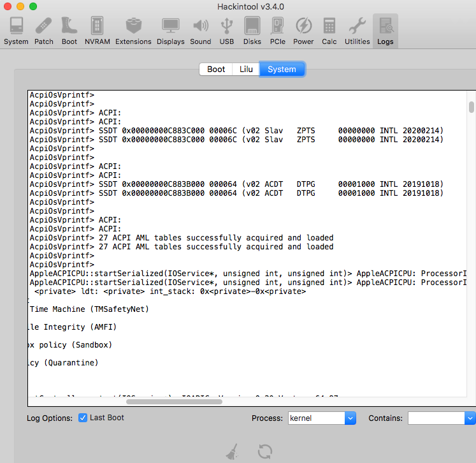Open the System toolbar section
Screen dimensions: 476x463
(16, 31)
